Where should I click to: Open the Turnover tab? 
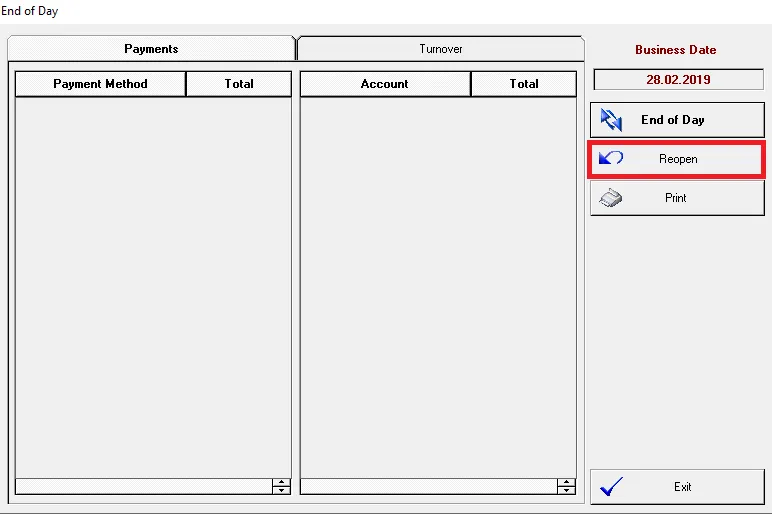click(441, 49)
